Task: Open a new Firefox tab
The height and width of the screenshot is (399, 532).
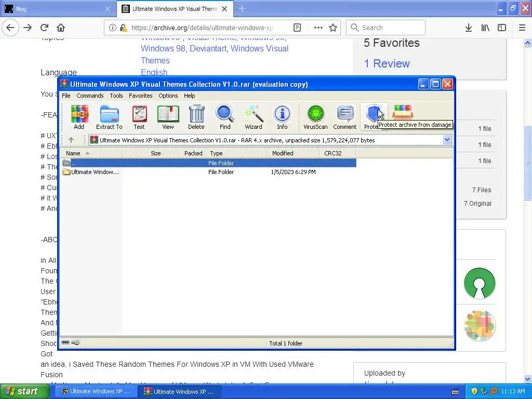Action: pos(242,8)
